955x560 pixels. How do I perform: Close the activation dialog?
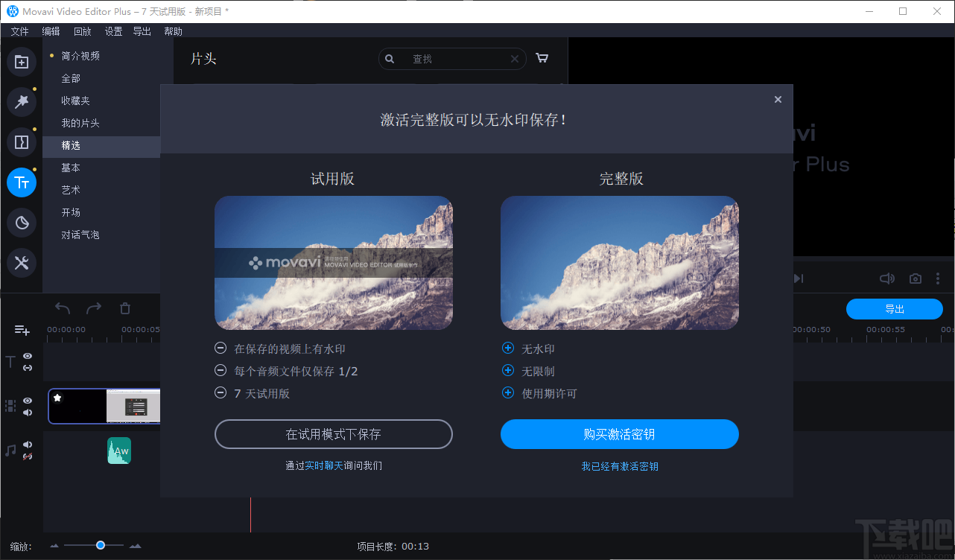[778, 99]
